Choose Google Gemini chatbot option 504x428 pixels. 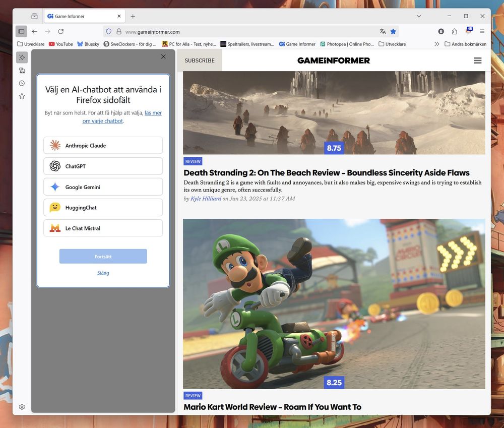pos(103,187)
